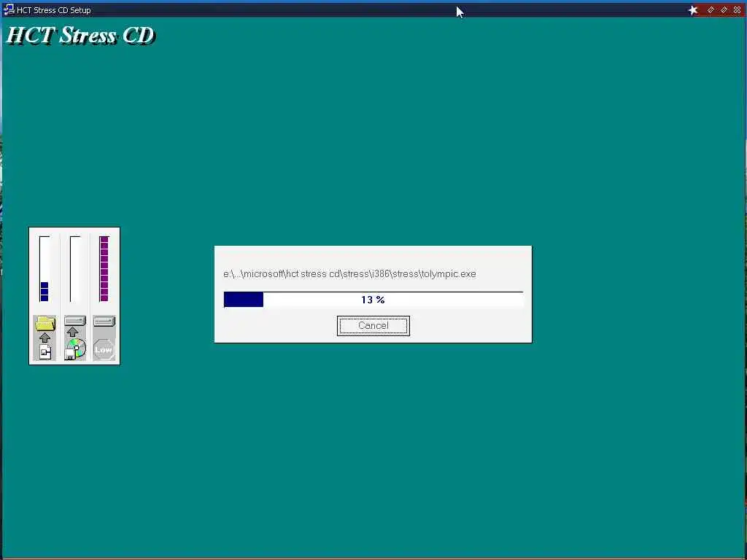Click the upward arrow above the CD icon
The image size is (747, 560).
point(72,332)
